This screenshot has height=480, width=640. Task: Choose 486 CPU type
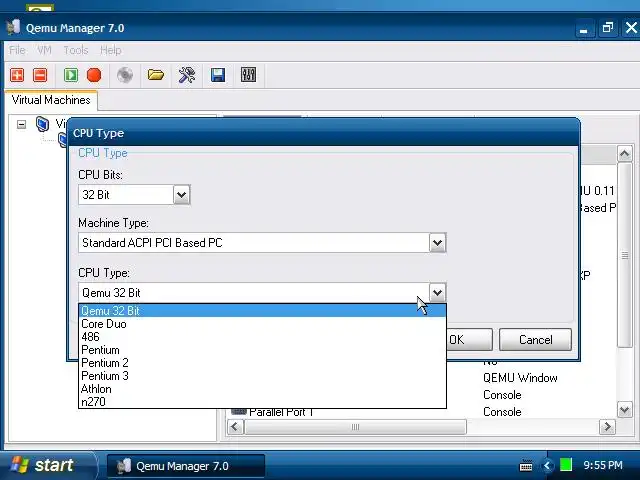pos(262,337)
